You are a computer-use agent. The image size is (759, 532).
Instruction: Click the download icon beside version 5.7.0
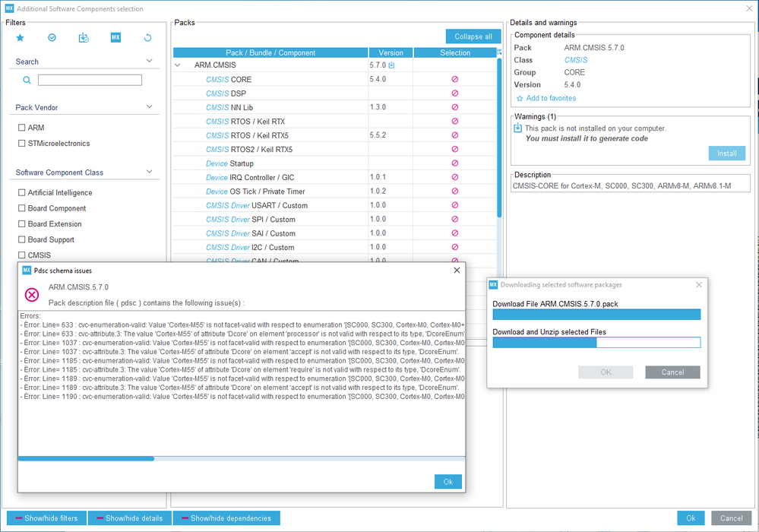point(391,65)
